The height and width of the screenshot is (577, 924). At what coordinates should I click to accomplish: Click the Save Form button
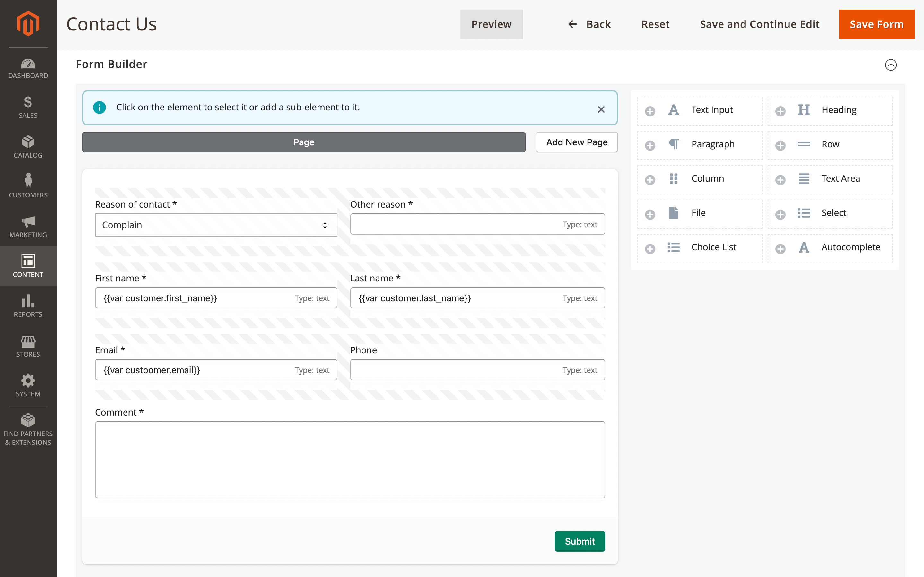point(876,24)
